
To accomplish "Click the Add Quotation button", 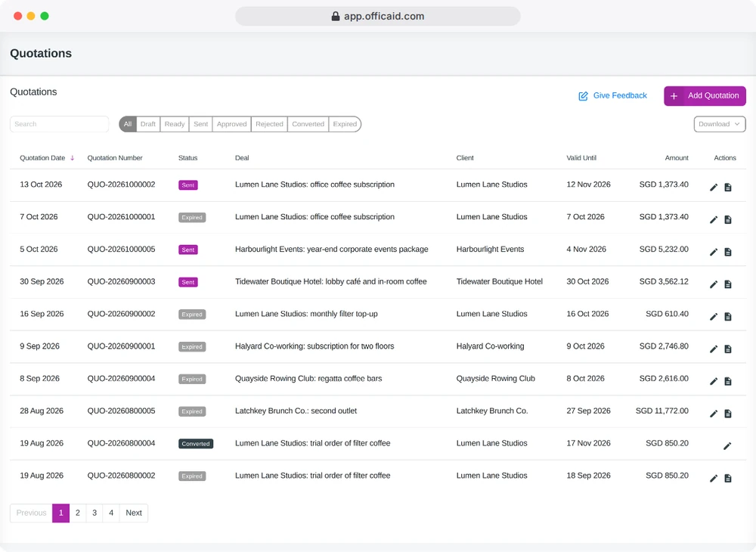I will pos(705,96).
